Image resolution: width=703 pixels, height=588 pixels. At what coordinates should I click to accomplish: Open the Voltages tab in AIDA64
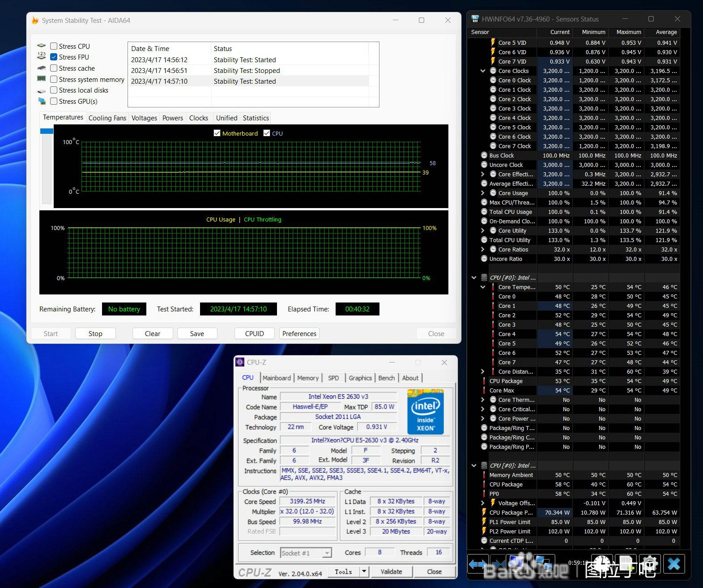(144, 118)
